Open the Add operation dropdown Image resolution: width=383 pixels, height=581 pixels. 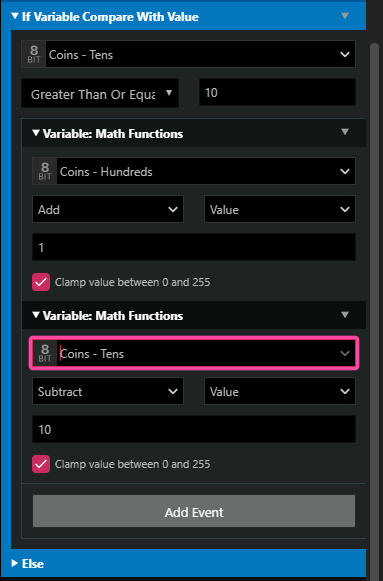tap(108, 209)
